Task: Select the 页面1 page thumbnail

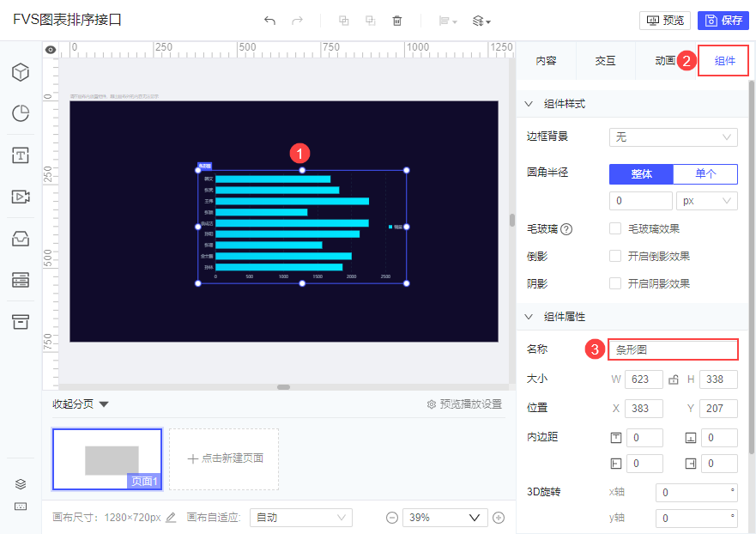Action: pos(107,459)
